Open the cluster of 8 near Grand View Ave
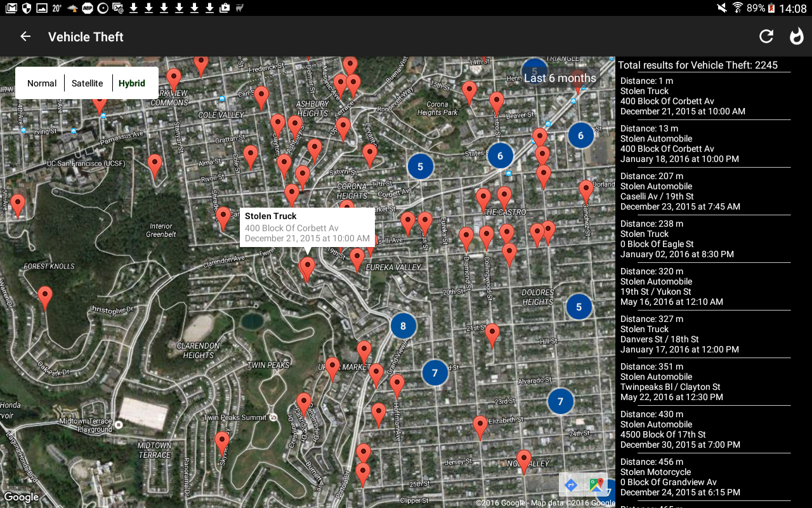812x508 pixels. click(403, 326)
